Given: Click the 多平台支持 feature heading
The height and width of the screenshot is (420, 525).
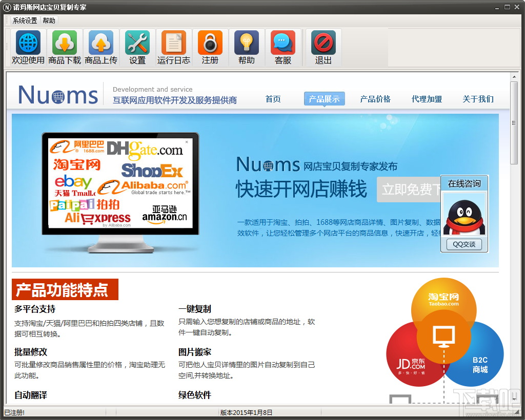Looking at the screenshot, I should 35,309.
